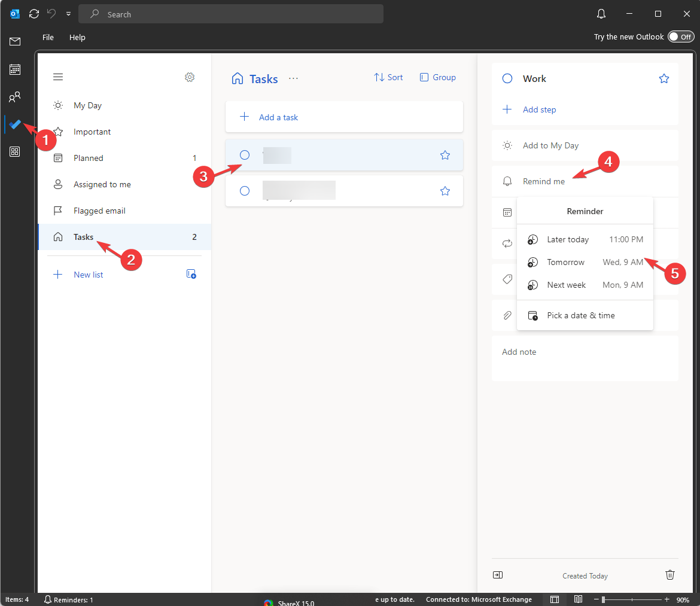Switch to the Calendar view
700x606 pixels.
pyautogui.click(x=16, y=69)
